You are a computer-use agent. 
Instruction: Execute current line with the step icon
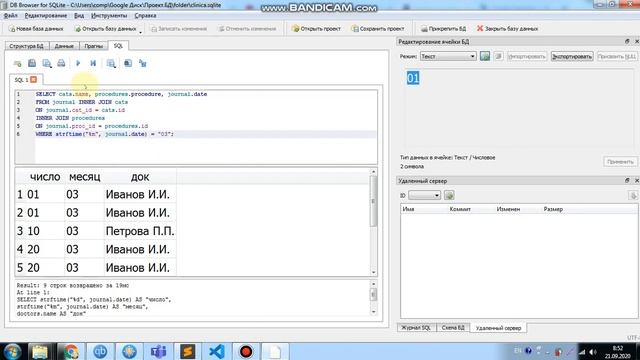tap(93, 63)
